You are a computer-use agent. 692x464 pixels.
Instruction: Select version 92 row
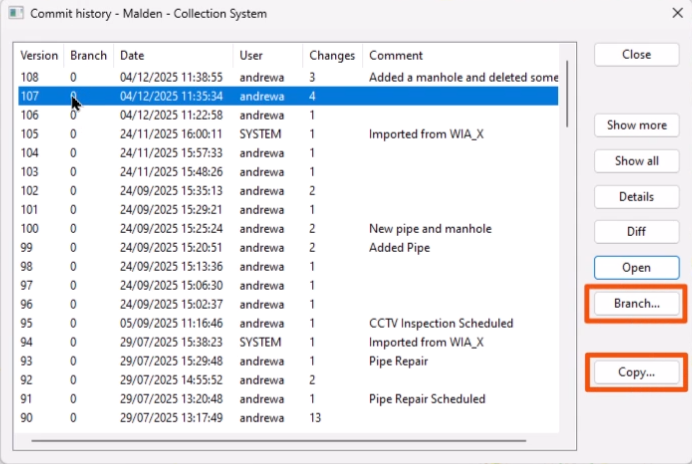288,380
